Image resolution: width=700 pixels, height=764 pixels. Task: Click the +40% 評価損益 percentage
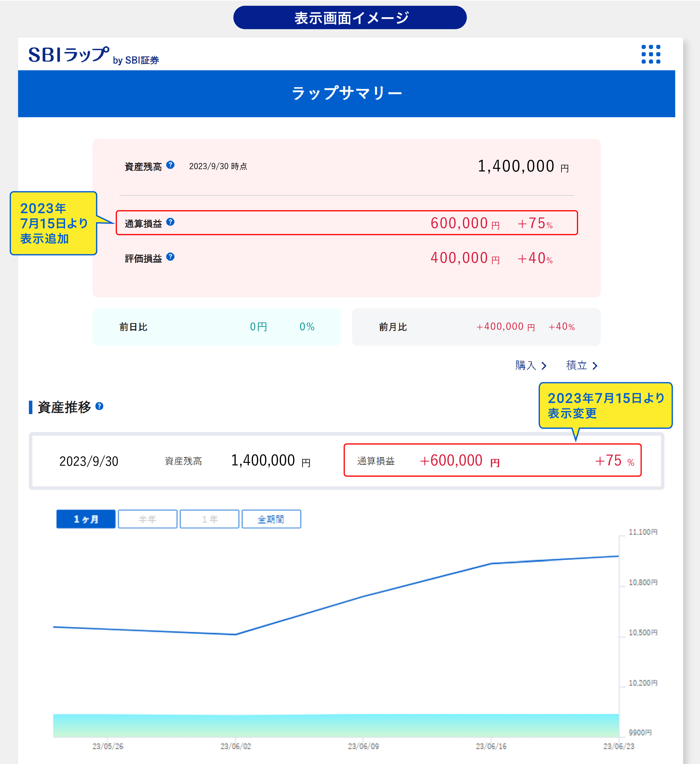(535, 258)
